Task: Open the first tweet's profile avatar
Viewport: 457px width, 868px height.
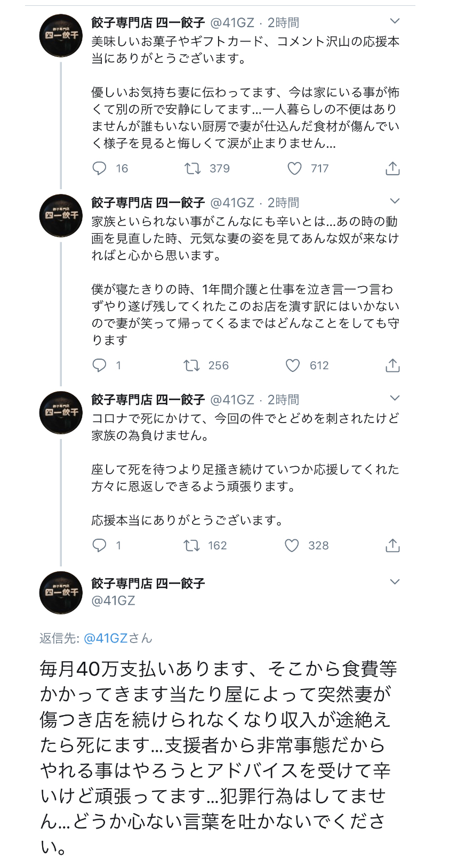Action: (x=61, y=35)
